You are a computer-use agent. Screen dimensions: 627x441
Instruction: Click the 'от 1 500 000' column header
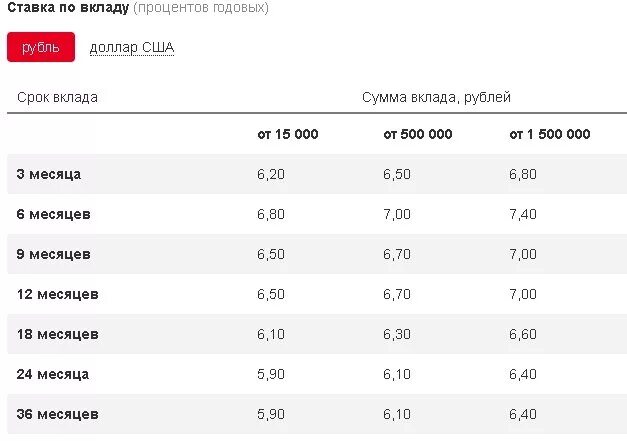pos(549,134)
